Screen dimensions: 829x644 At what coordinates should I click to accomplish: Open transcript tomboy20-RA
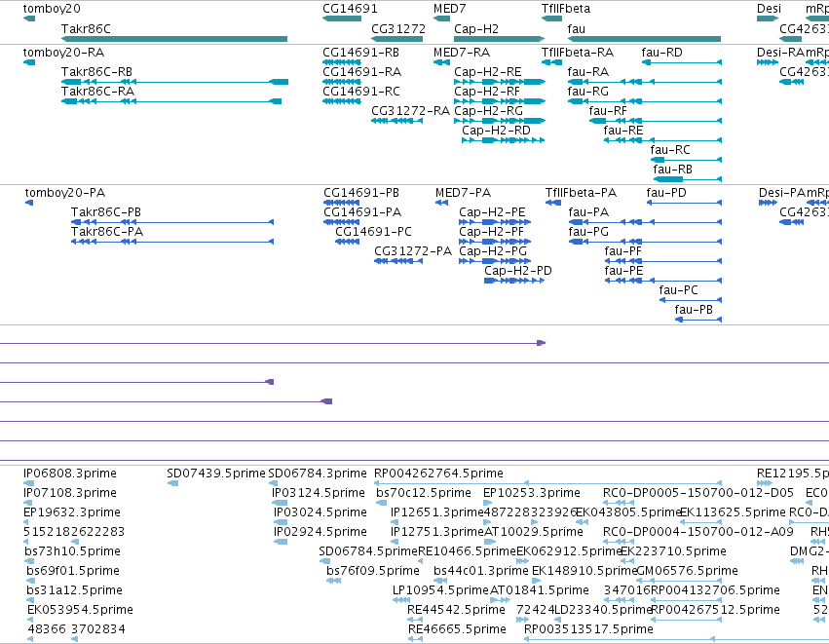click(63, 53)
